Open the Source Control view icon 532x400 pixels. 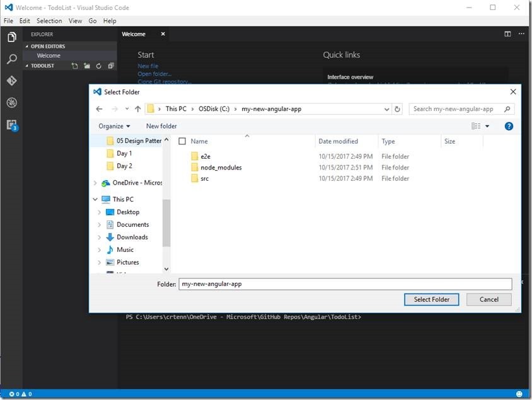click(11, 81)
